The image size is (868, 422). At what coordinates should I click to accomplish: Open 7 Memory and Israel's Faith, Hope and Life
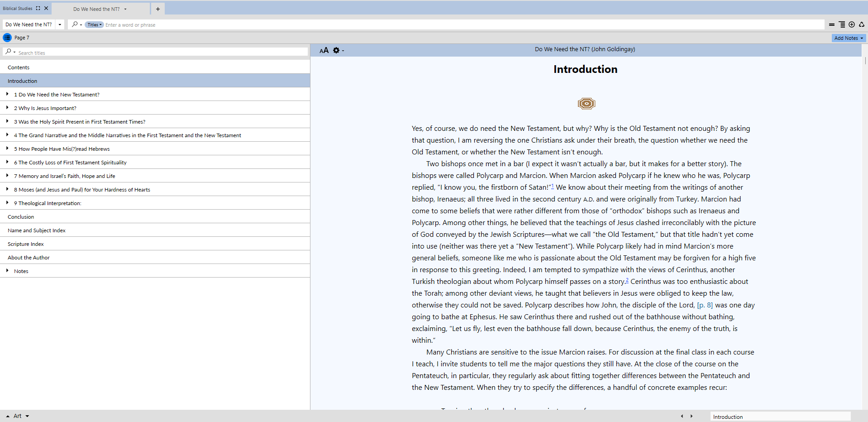coord(64,176)
